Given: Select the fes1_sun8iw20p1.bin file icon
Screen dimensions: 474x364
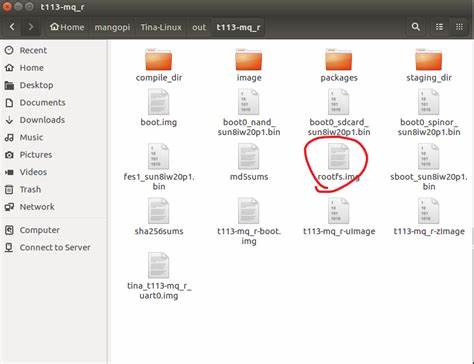Looking at the screenshot, I should tap(159, 157).
